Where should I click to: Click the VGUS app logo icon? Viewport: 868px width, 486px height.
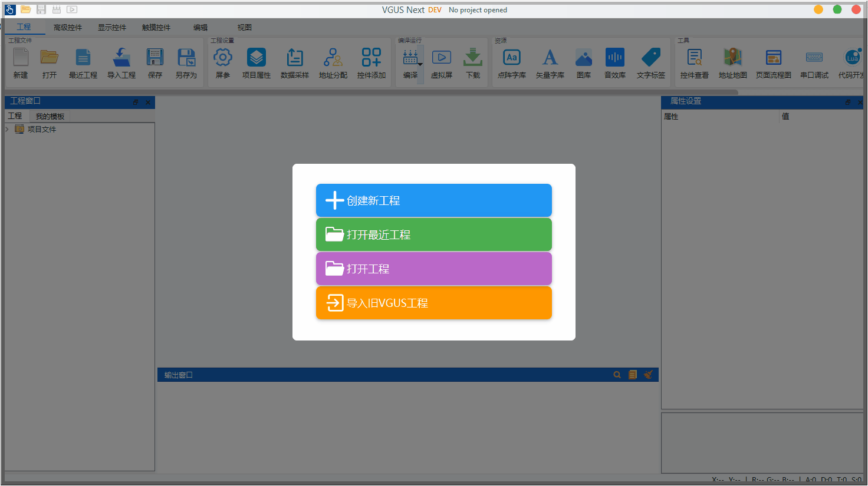[x=10, y=9]
